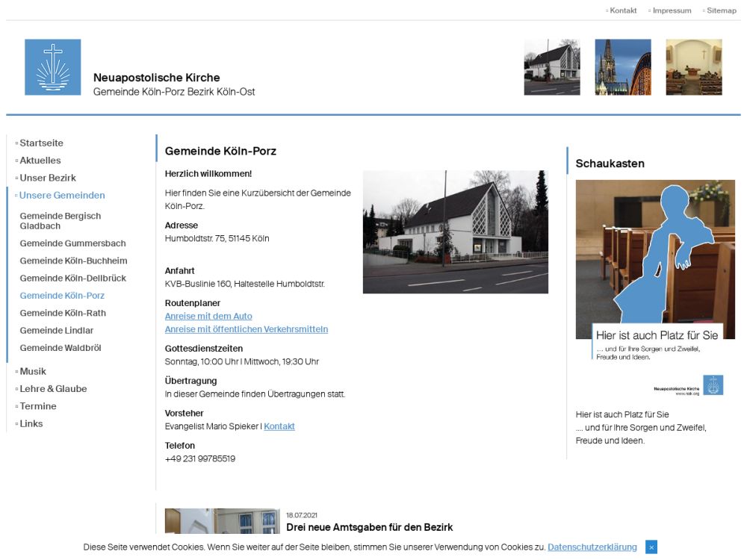Open the church interior header thumbnail

point(694,67)
